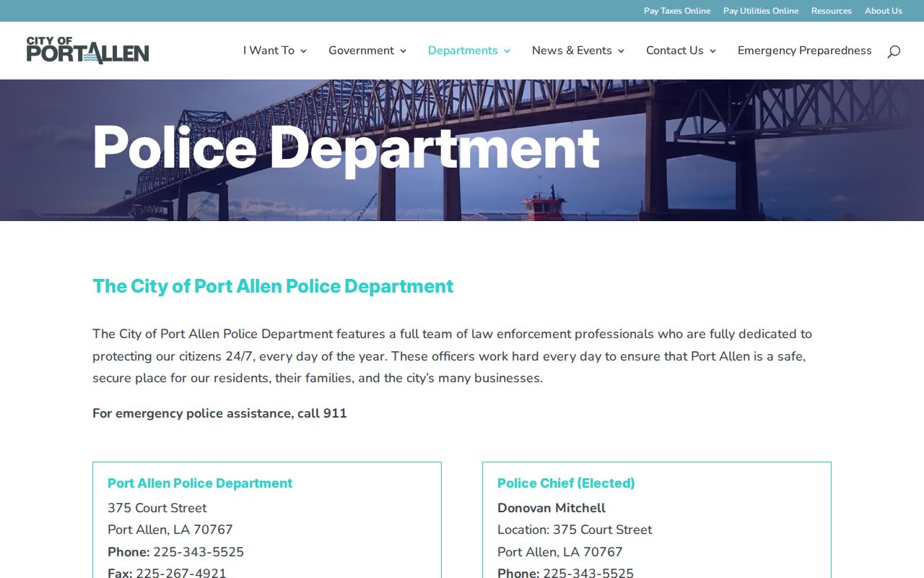Image resolution: width=924 pixels, height=578 pixels.
Task: Click the department fax number 225-267-4921
Action: click(x=181, y=573)
